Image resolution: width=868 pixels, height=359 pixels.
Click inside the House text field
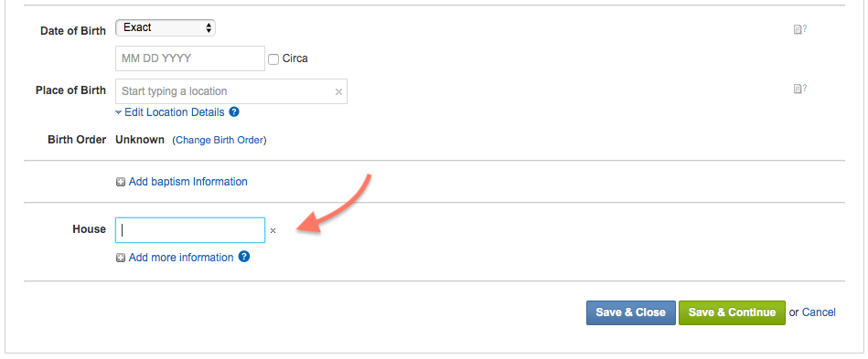pos(190,230)
